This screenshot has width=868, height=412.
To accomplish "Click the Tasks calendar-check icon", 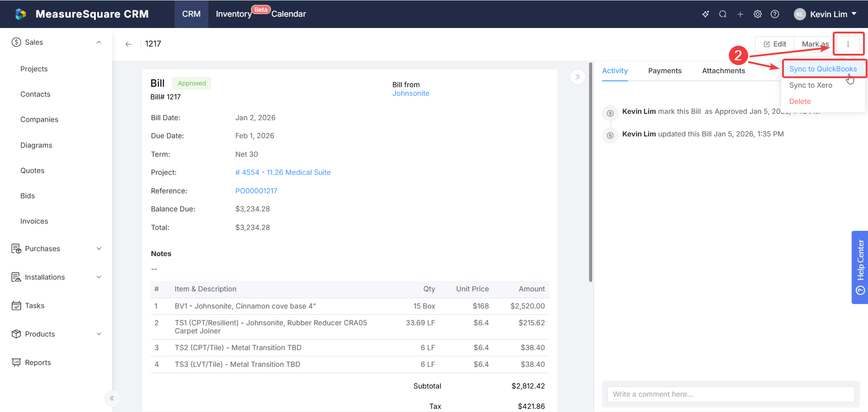I will click(x=16, y=305).
